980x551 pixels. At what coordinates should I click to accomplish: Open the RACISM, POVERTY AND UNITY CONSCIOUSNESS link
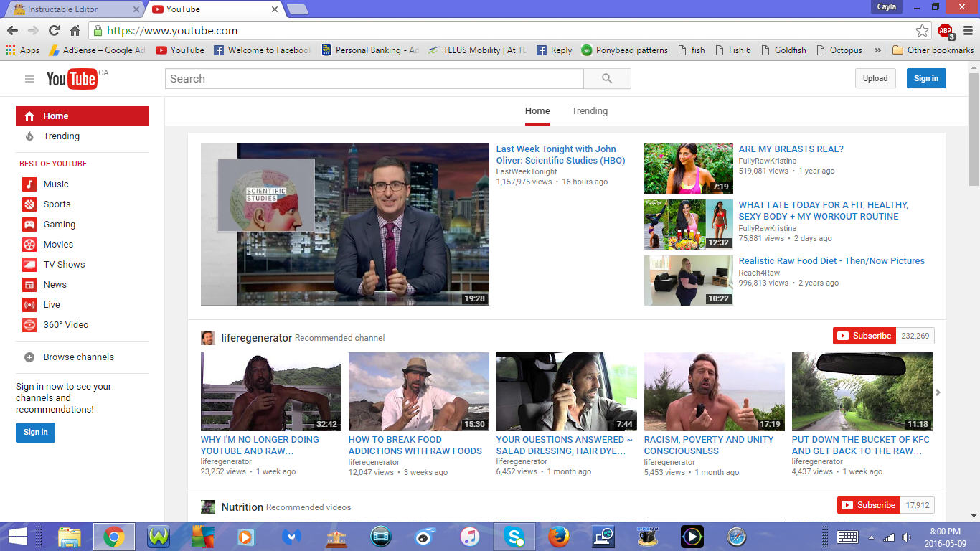tap(709, 446)
